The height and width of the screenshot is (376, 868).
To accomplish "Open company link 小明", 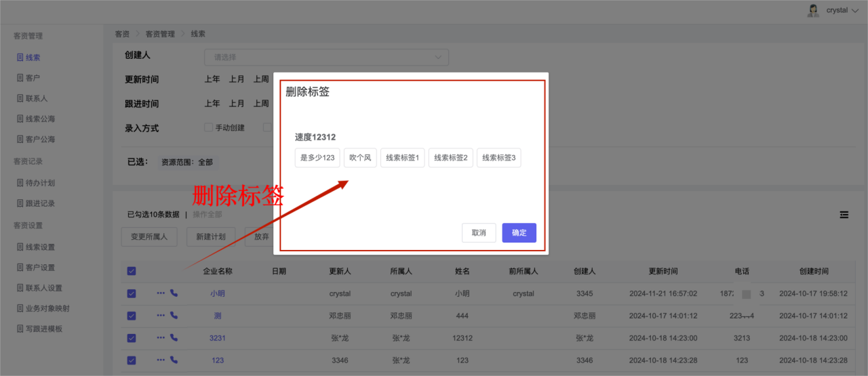I will pyautogui.click(x=218, y=294).
